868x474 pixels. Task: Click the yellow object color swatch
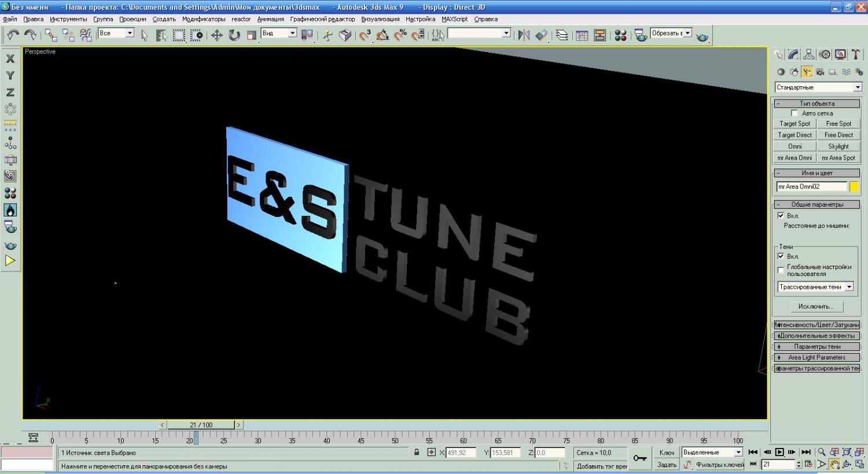[x=854, y=186]
